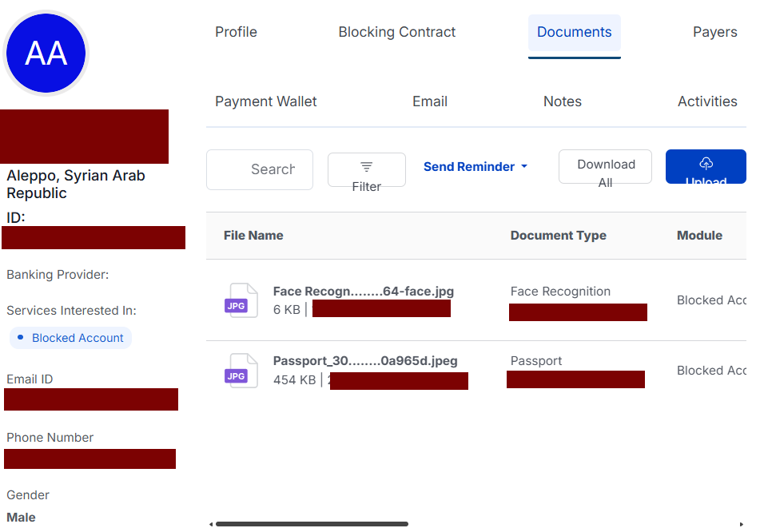764x532 pixels.
Task: Click the 6 KB file size text
Action: 286,310
